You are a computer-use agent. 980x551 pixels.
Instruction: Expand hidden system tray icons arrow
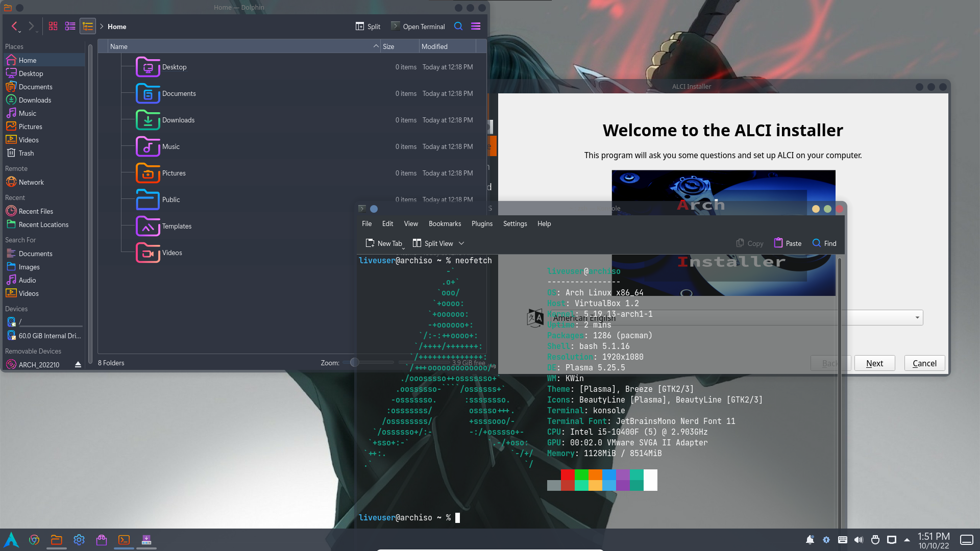pos(907,540)
